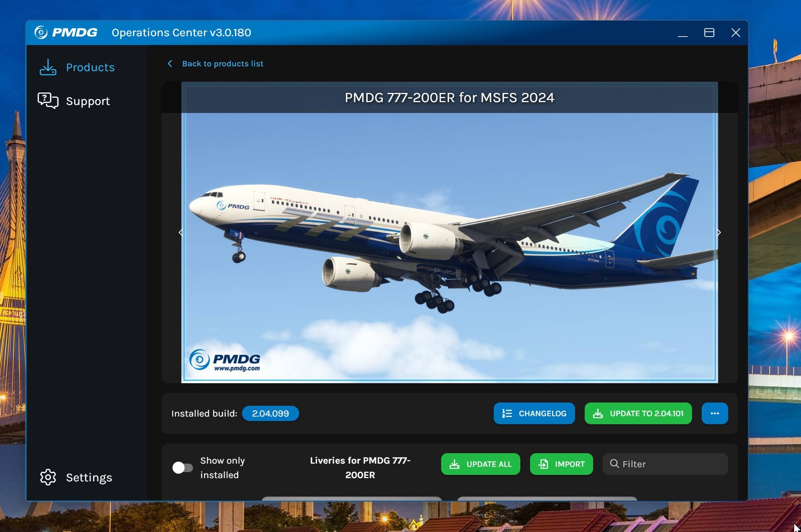This screenshot has height=532, width=801.
Task: Open the Settings gear icon
Action: coord(48,477)
